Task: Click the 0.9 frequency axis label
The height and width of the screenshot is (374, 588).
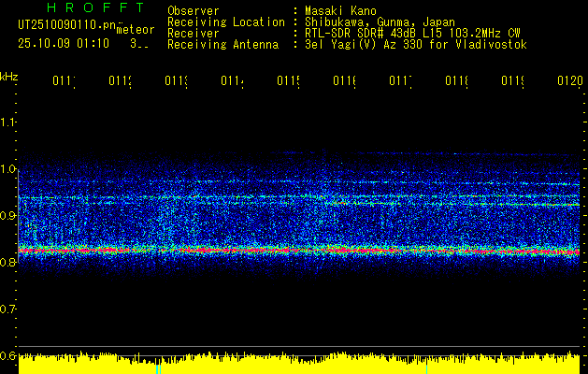Action: click(8, 216)
